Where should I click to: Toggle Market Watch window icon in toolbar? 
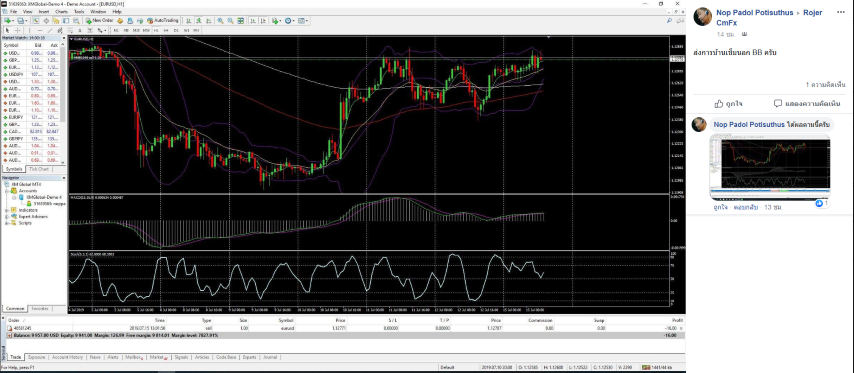[x=36, y=21]
